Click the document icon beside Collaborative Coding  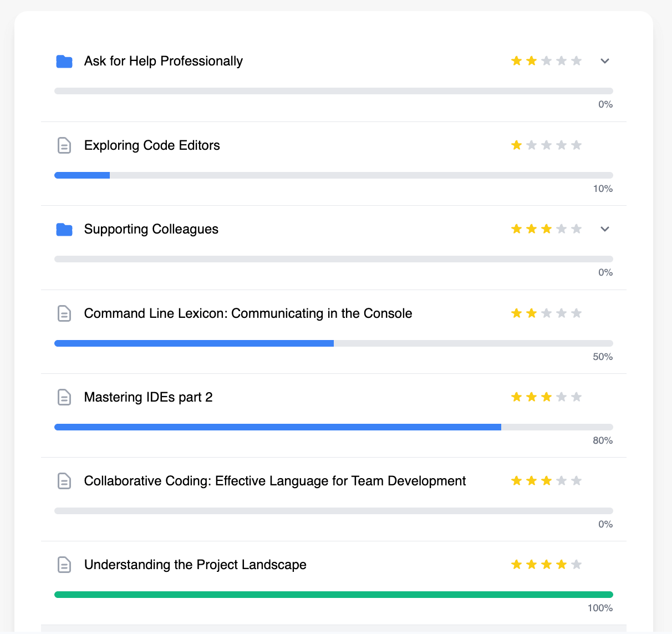tap(64, 481)
